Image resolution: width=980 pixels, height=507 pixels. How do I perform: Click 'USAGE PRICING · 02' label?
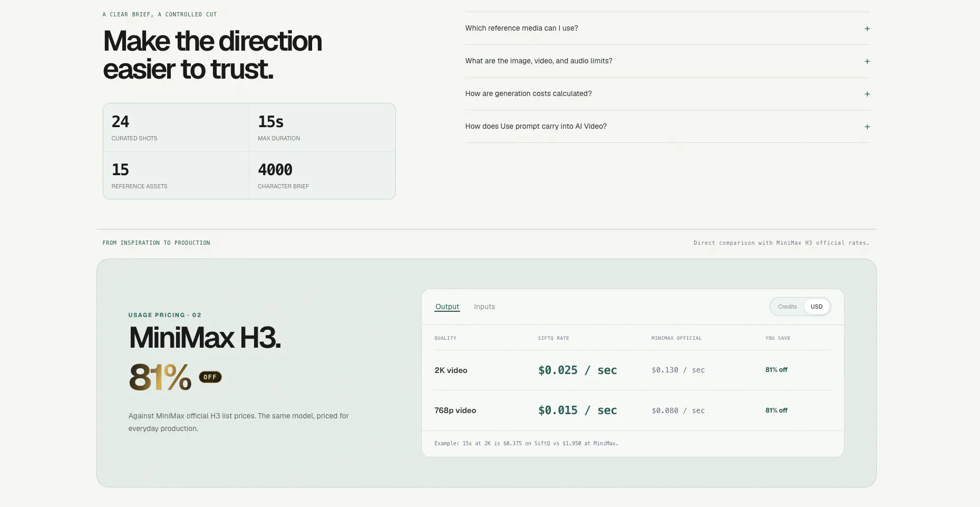click(164, 315)
